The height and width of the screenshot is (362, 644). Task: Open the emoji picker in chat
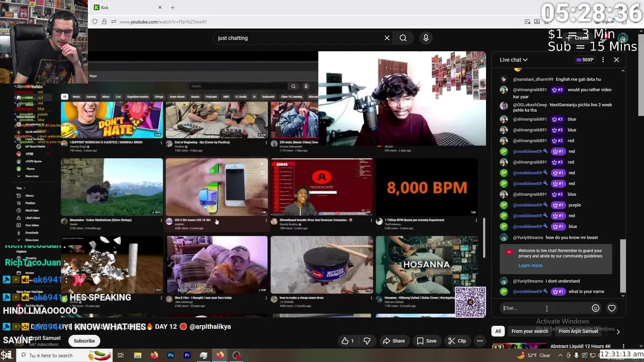pos(596,308)
